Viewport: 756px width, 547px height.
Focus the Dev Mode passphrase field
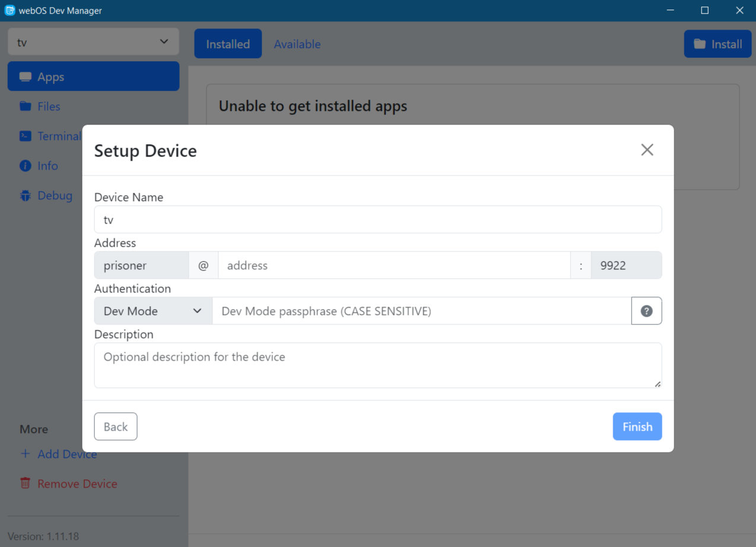point(421,311)
